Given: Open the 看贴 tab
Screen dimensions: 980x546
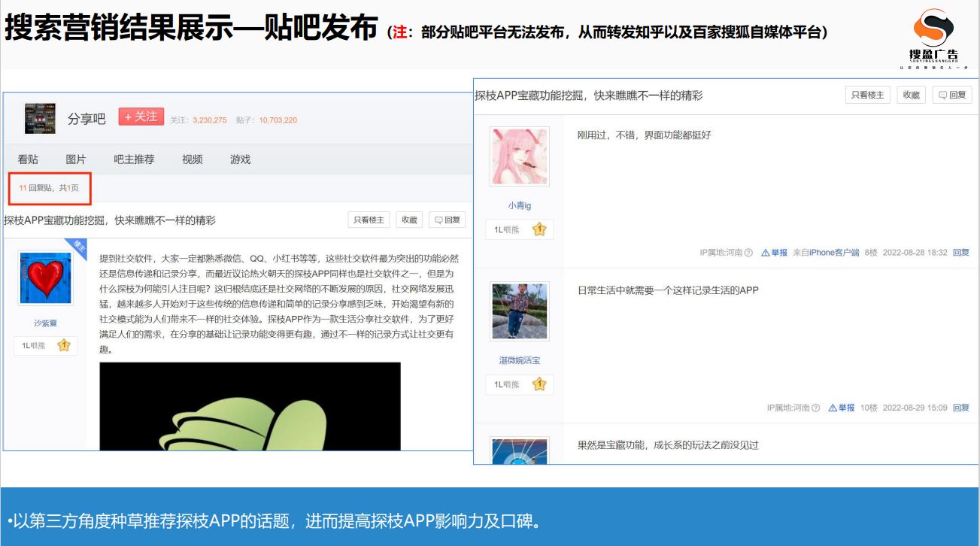Looking at the screenshot, I should click(x=28, y=159).
